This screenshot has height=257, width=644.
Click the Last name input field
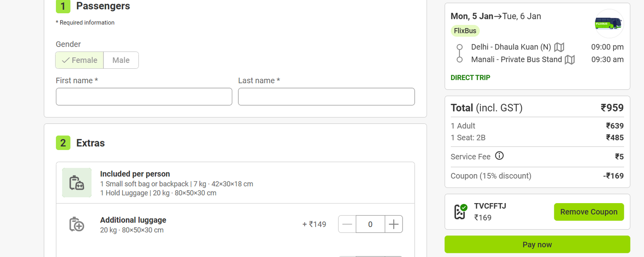326,97
